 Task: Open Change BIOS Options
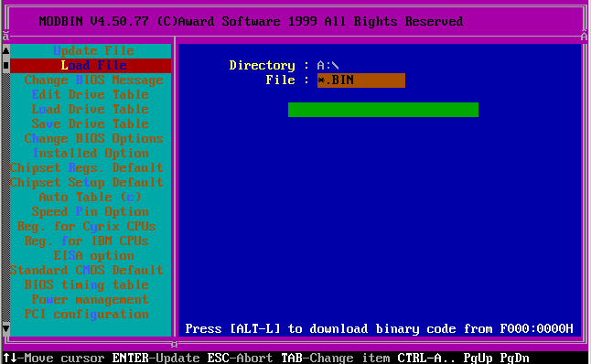(x=93, y=139)
